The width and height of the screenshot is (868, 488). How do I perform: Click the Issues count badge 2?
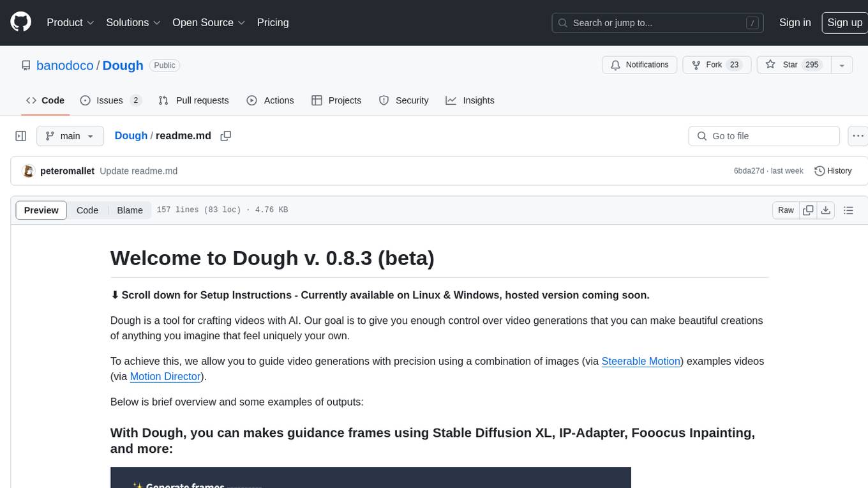click(x=135, y=100)
